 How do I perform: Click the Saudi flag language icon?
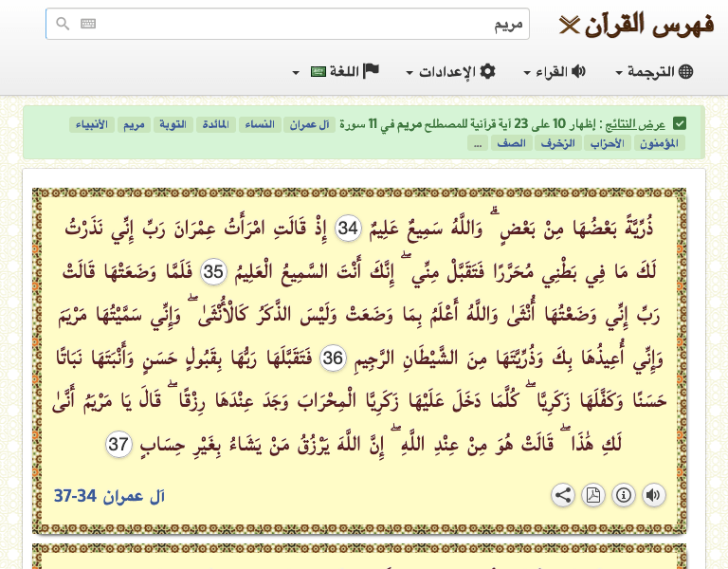click(318, 71)
